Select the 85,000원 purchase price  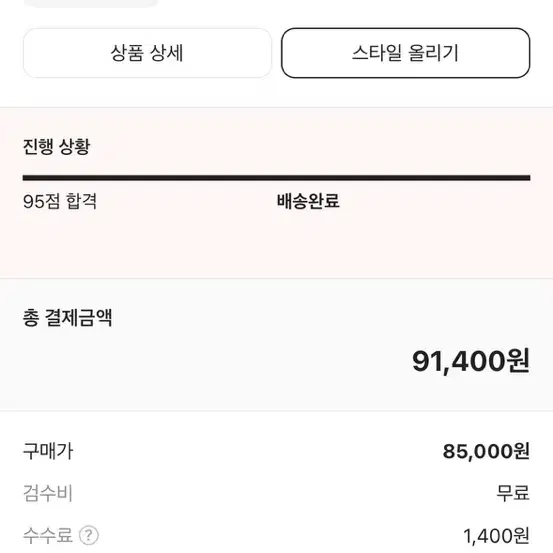click(x=486, y=451)
